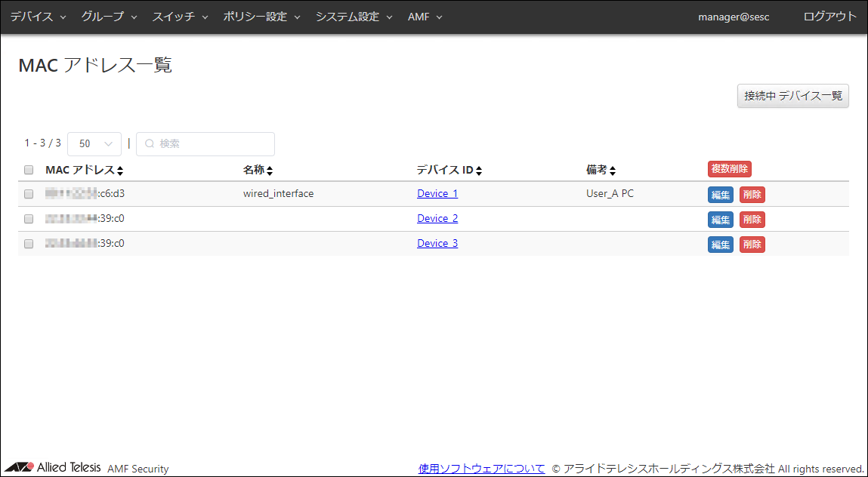Sort by MAC アドレス column sort icon
The width and height of the screenshot is (868, 477).
pyautogui.click(x=120, y=171)
